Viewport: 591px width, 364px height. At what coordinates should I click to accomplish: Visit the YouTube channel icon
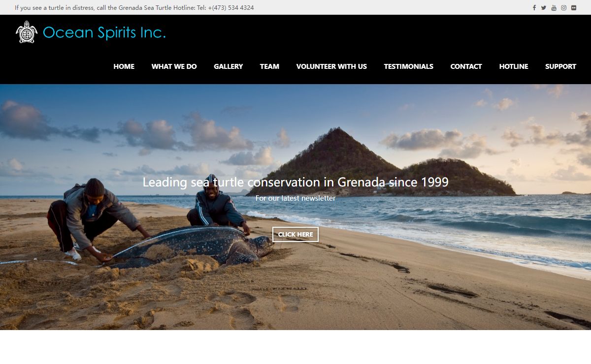point(554,7)
